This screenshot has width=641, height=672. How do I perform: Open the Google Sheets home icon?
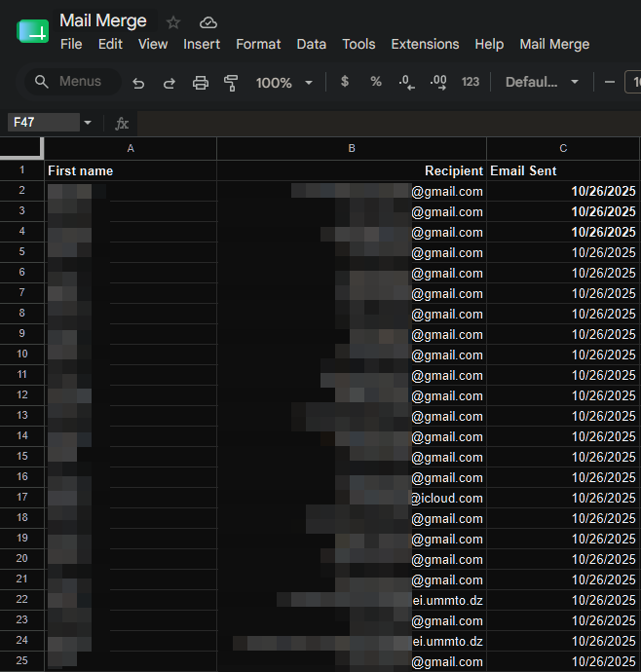coord(32,31)
